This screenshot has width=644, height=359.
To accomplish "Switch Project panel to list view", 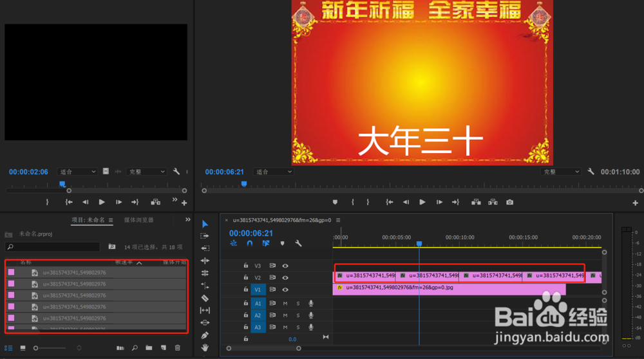I will pos(8,348).
